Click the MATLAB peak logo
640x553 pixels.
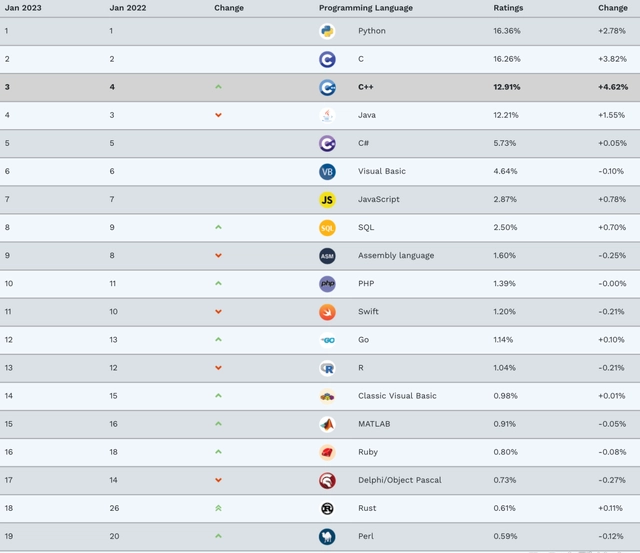[327, 424]
